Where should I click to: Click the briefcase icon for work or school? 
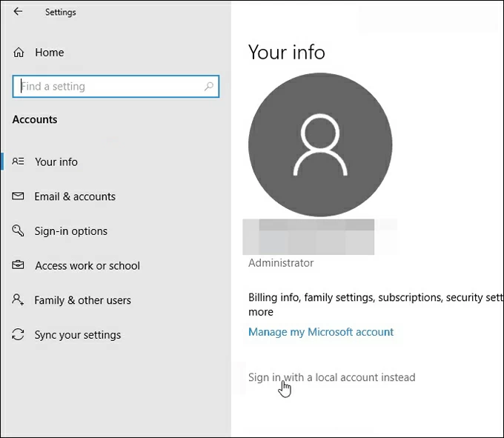tap(19, 265)
